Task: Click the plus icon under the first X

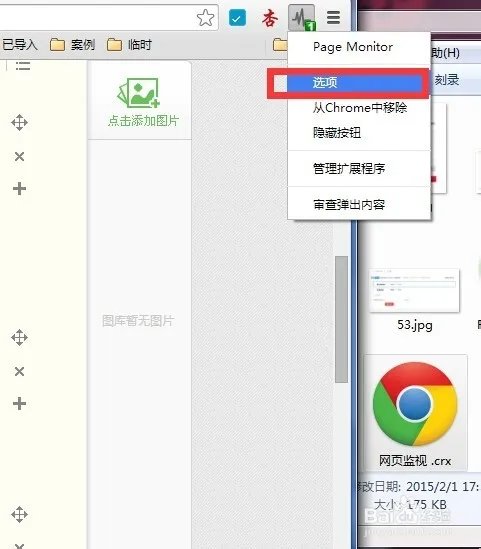Action: click(20, 189)
